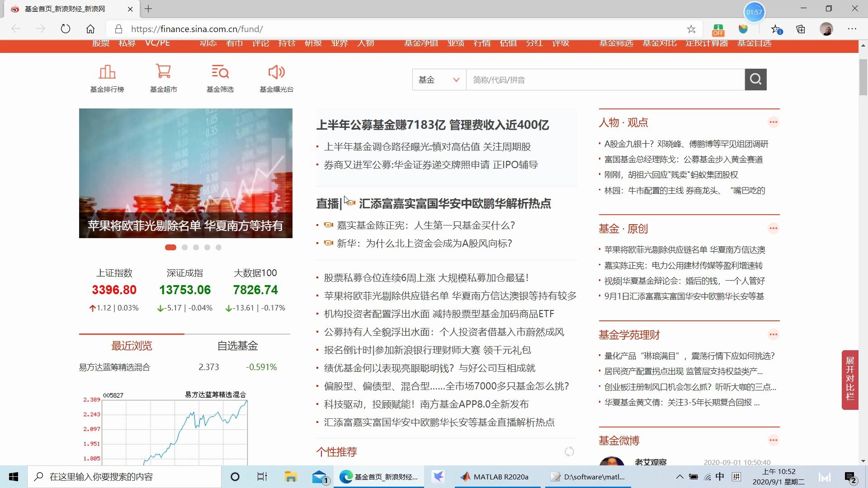
Task: Expand the 基金 search type dropdown
Action: [439, 80]
